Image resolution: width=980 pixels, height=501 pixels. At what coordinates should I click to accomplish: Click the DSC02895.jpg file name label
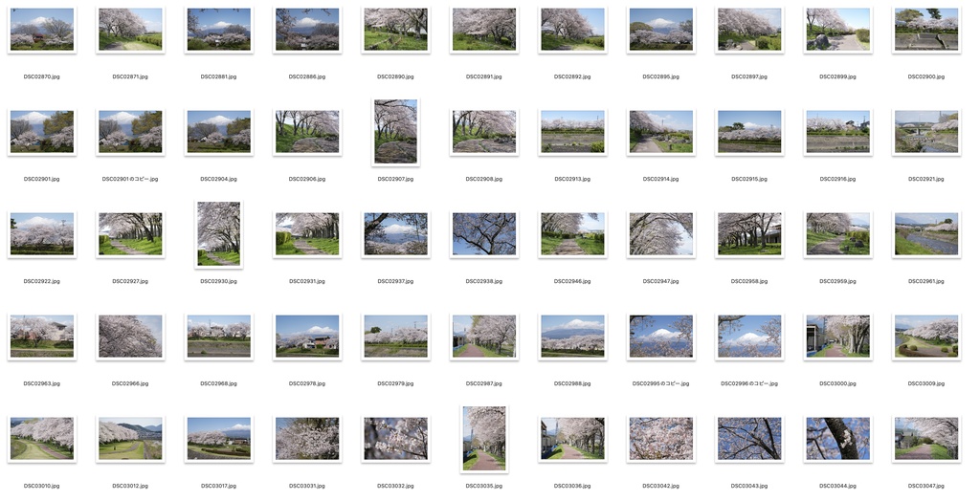[x=660, y=76]
